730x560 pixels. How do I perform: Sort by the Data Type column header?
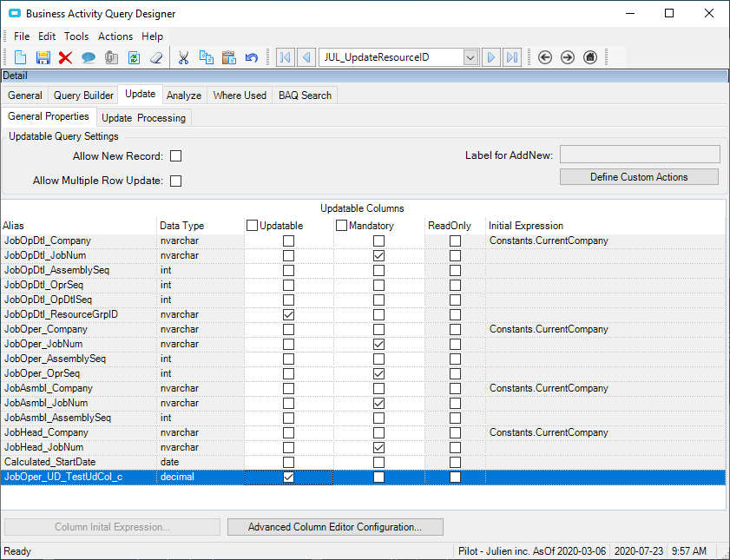coord(201,226)
